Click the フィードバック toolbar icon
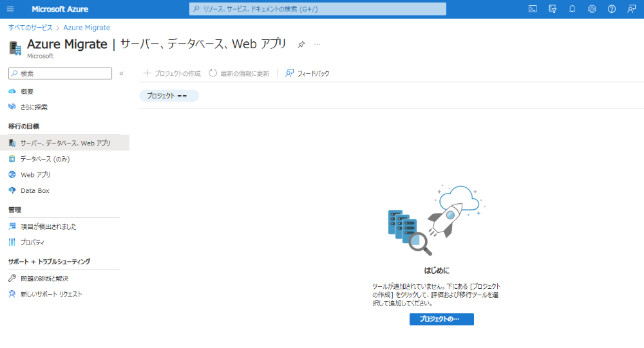 [x=290, y=73]
